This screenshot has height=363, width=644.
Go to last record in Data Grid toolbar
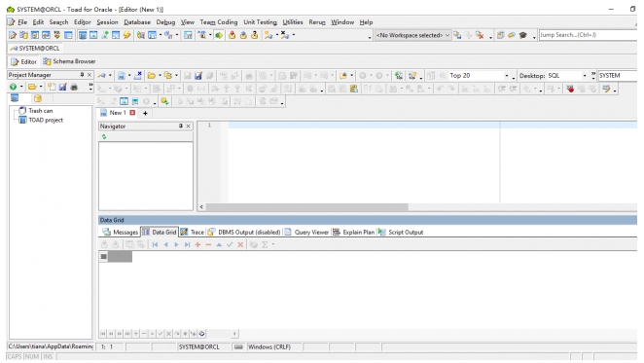(x=188, y=244)
